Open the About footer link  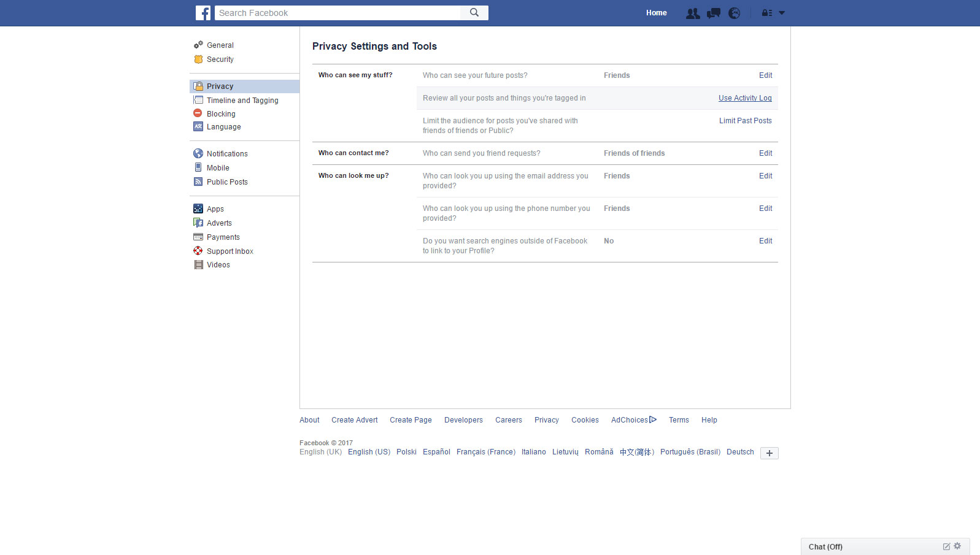pos(309,420)
